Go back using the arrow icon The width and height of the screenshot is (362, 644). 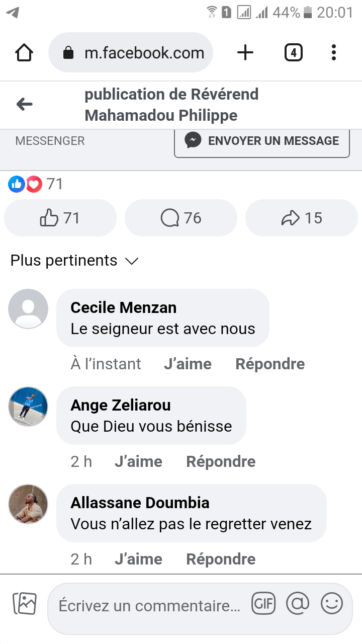tap(24, 105)
